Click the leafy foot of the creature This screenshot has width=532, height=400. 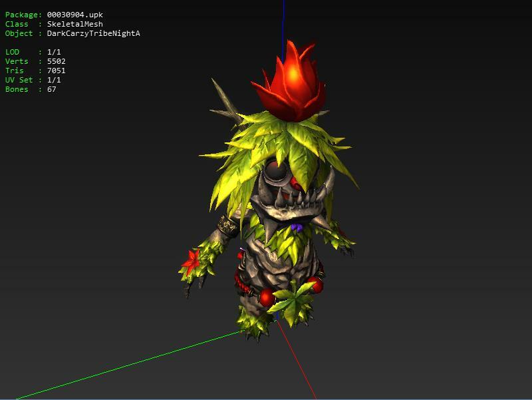pos(256,319)
